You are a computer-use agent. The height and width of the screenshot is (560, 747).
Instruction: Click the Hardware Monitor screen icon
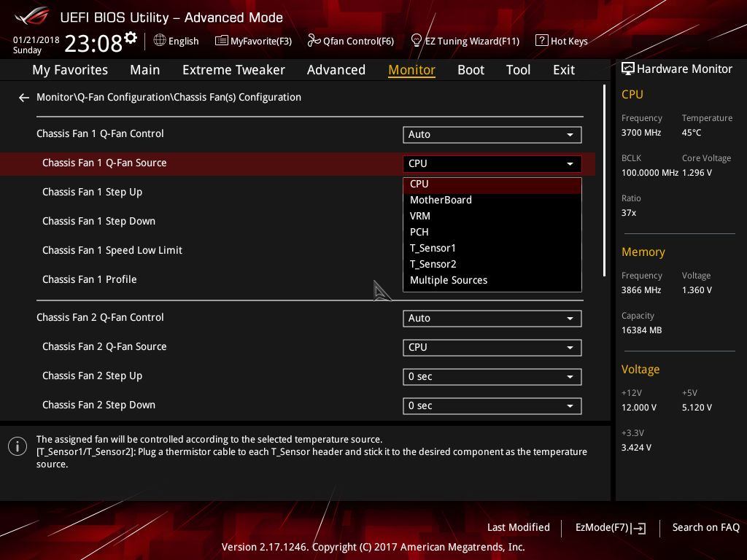[x=628, y=69]
